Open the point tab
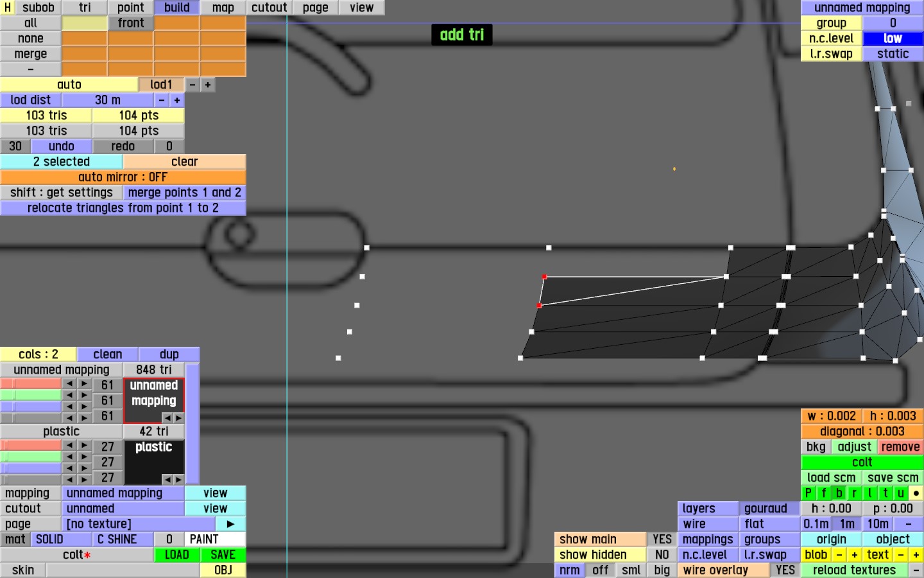 [131, 8]
